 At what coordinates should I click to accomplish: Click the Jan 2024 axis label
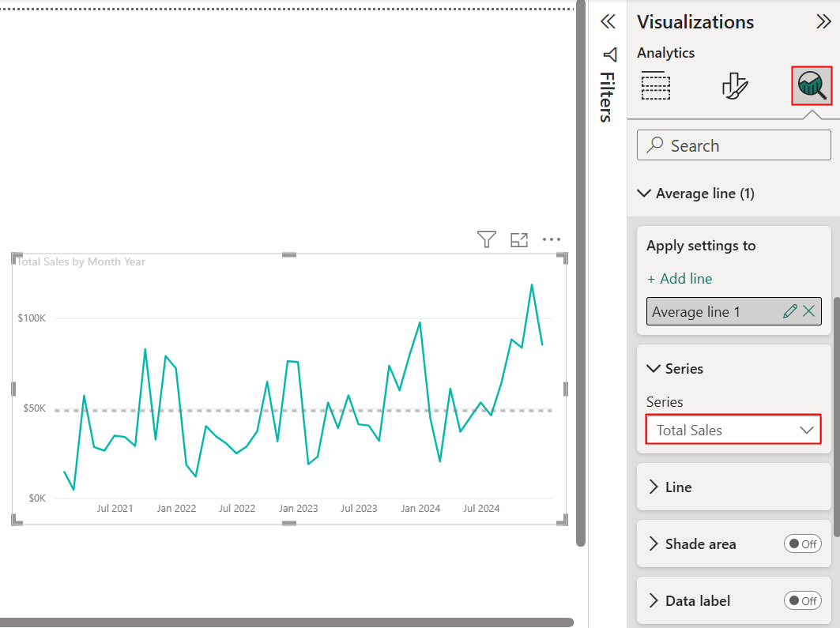tap(420, 509)
